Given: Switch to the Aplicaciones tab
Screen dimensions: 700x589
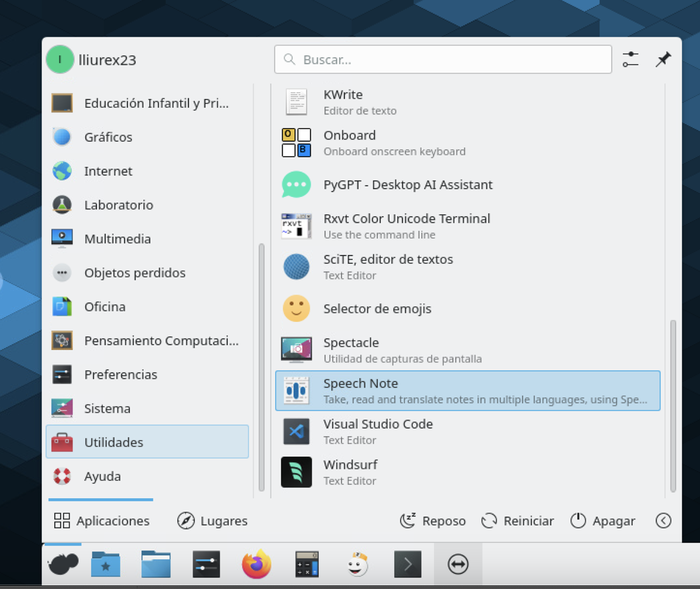Looking at the screenshot, I should point(101,520).
